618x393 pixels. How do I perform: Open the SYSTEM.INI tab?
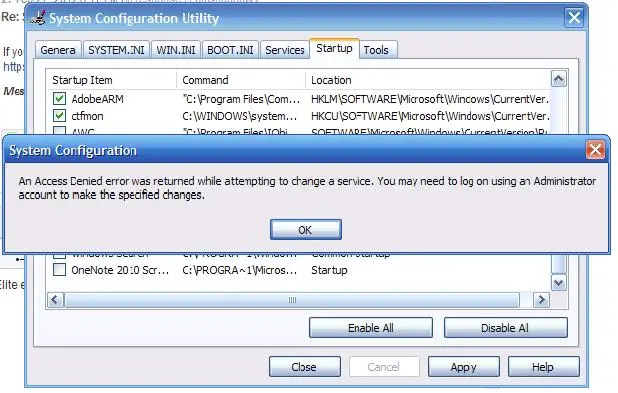pos(116,50)
